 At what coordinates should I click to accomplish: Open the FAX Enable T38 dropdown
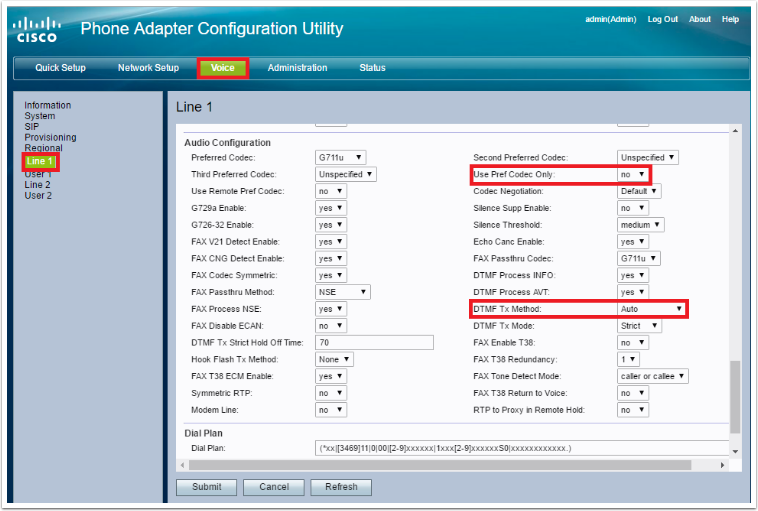tap(633, 343)
